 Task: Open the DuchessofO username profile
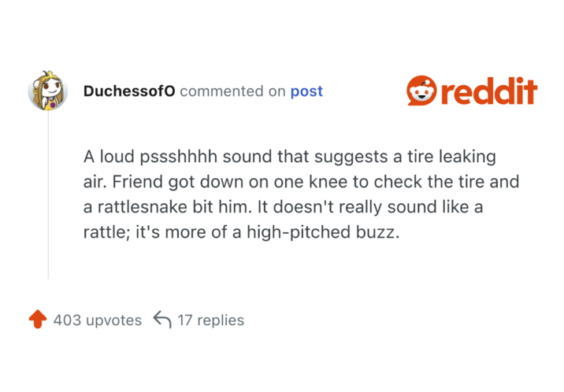click(128, 91)
